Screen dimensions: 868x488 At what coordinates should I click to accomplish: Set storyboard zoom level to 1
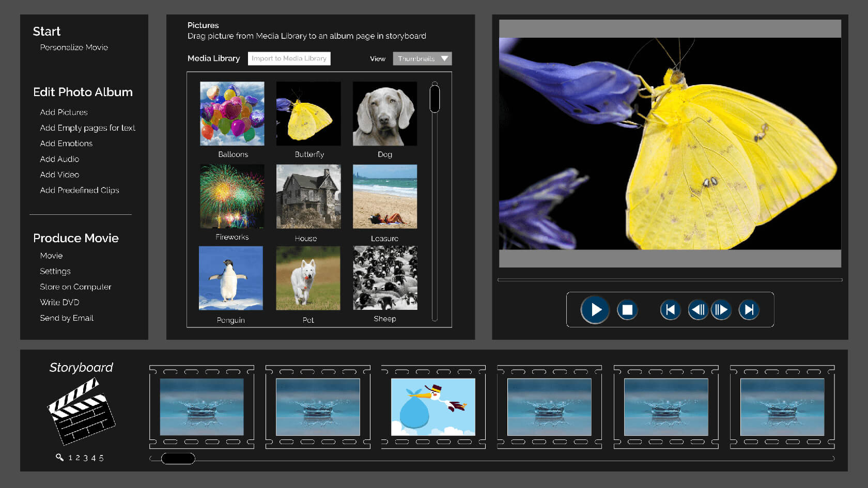pos(70,458)
